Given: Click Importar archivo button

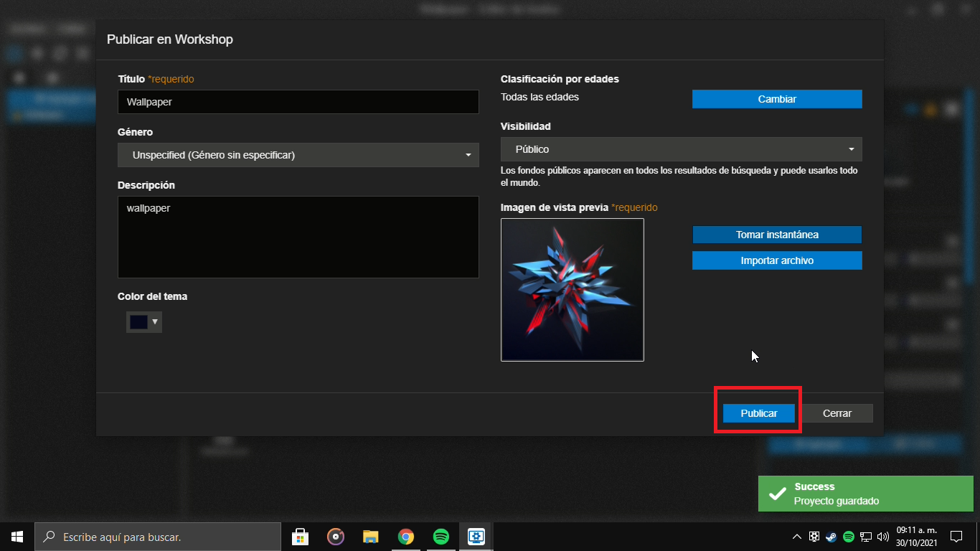Looking at the screenshot, I should 777,260.
